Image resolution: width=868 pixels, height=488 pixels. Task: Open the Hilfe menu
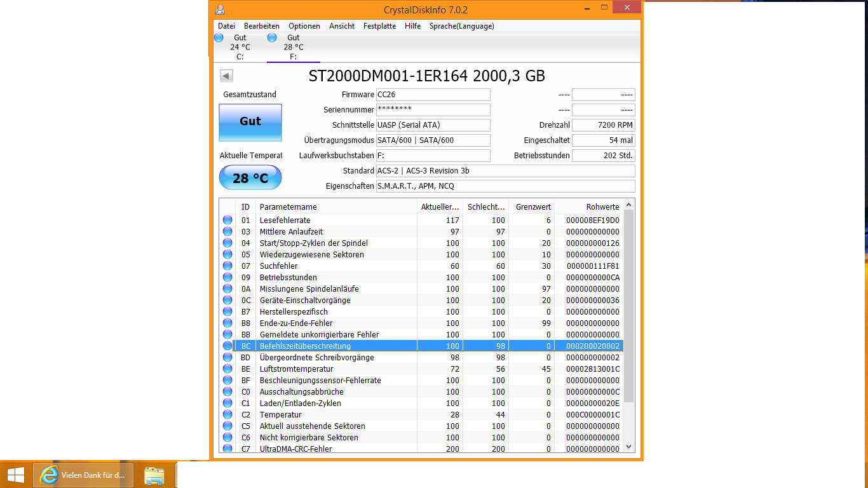tap(412, 26)
